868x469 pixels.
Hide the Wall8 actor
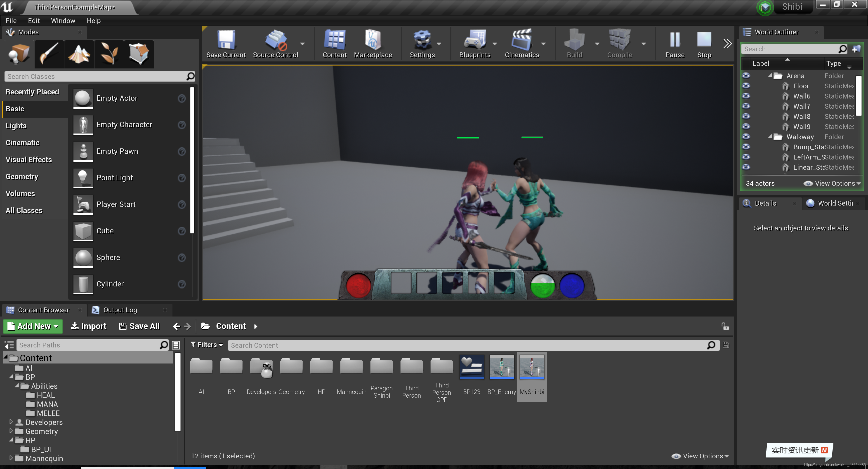tap(746, 116)
